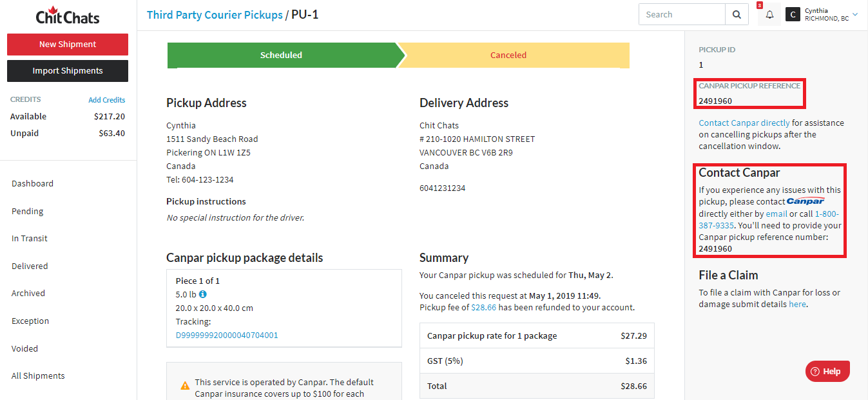Open the Exception shipments list
This screenshot has width=868, height=400.
[x=30, y=321]
